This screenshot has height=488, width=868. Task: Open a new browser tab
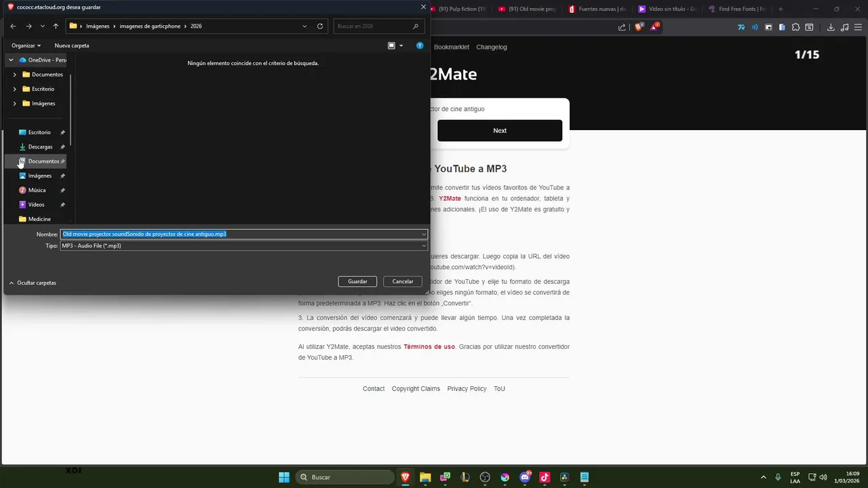(x=781, y=9)
